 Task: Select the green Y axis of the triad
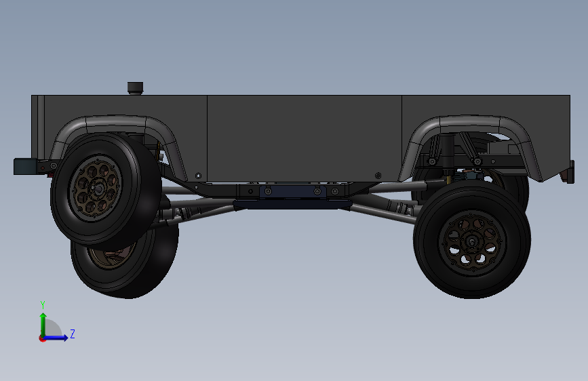click(43, 325)
